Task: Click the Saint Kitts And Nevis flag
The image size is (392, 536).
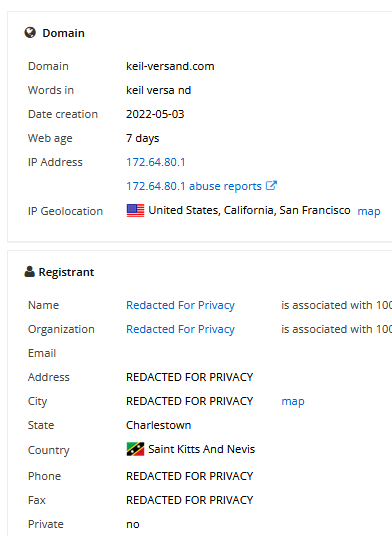Action: coord(135,449)
